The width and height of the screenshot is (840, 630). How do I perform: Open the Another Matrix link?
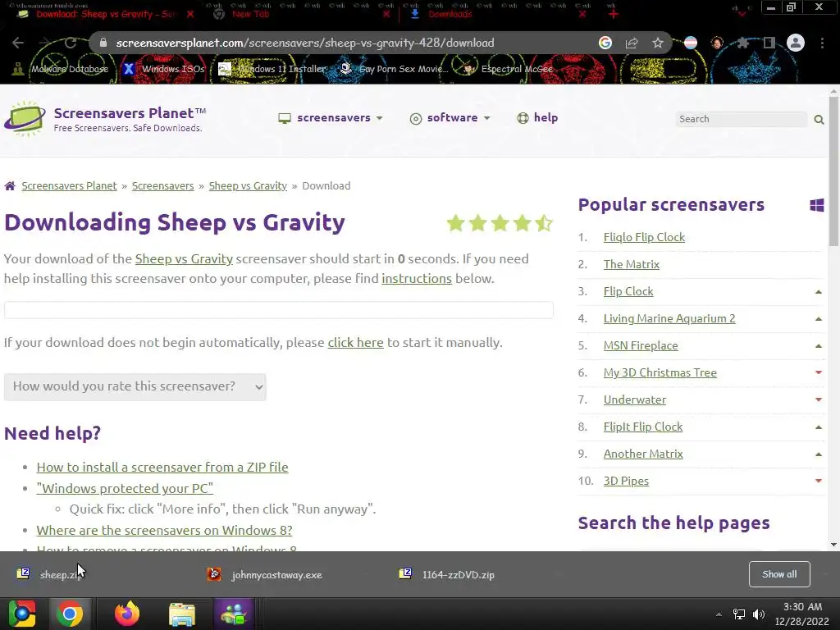click(643, 454)
